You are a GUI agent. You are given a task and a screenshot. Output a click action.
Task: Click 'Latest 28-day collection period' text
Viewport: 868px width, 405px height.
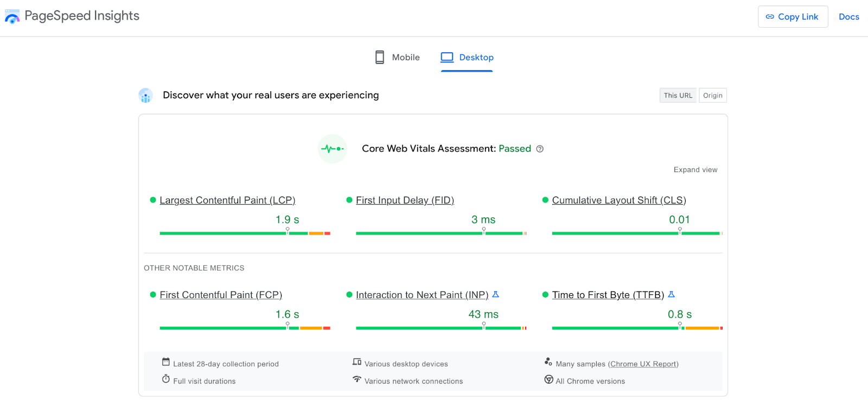(226, 364)
